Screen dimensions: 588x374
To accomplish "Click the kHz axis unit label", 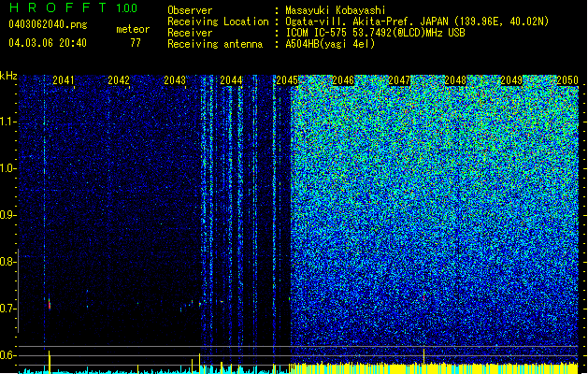I will [x=8, y=76].
